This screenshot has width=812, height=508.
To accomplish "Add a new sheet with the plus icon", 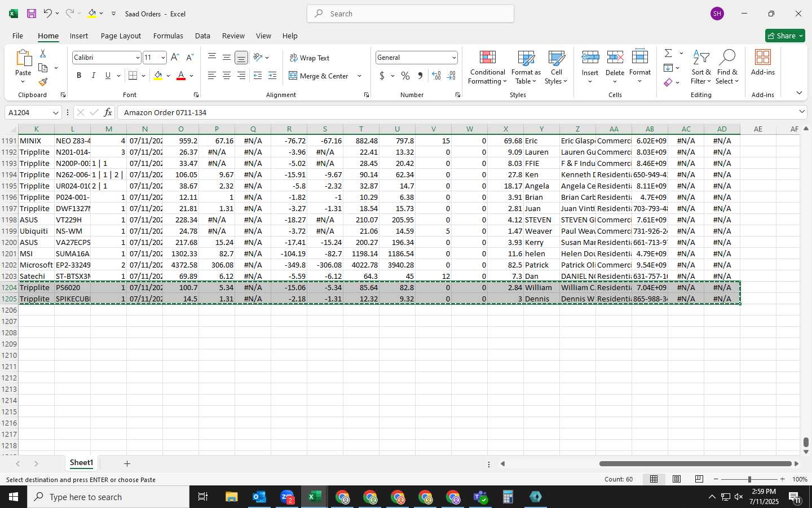I will (127, 463).
